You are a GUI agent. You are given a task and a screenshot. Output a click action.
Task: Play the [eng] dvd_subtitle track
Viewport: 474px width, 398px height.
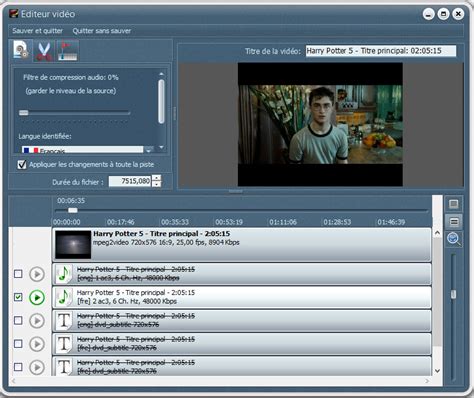[37, 321]
